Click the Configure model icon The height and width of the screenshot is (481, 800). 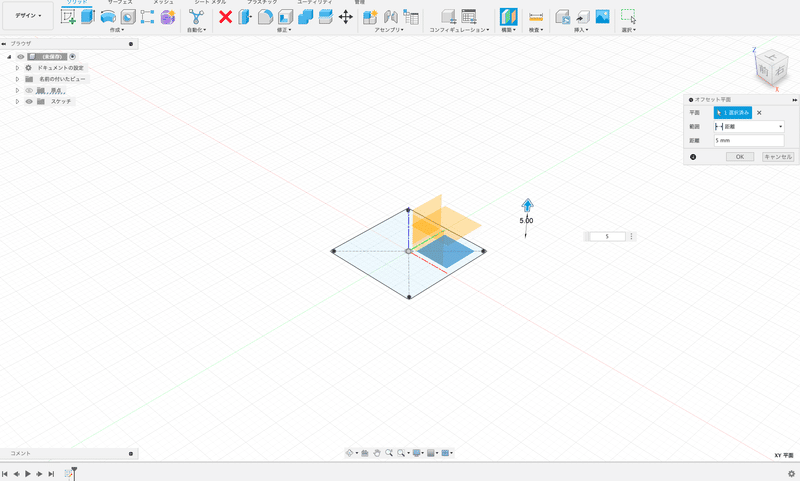click(x=448, y=17)
